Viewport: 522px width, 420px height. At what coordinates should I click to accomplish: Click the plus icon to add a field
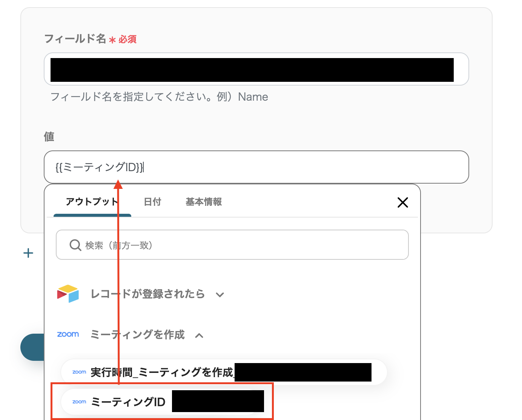(28, 253)
